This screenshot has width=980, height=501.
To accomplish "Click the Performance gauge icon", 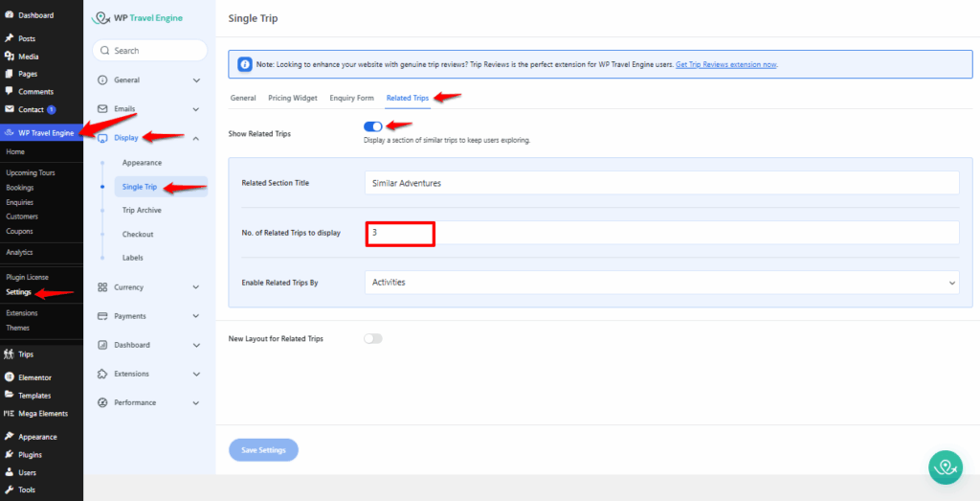I will [x=102, y=402].
